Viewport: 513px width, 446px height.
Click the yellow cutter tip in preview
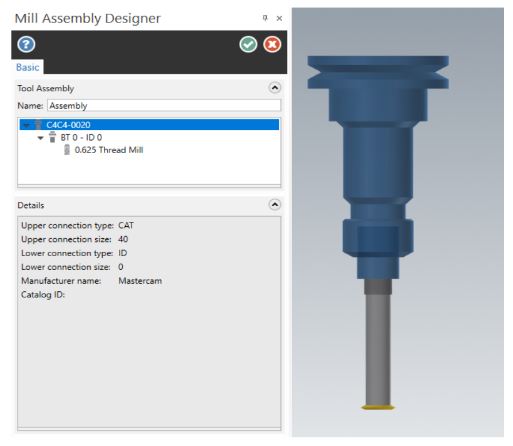click(378, 407)
